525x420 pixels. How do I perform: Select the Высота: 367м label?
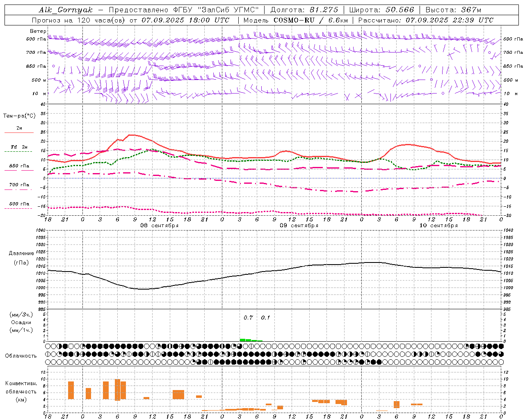coord(453,10)
